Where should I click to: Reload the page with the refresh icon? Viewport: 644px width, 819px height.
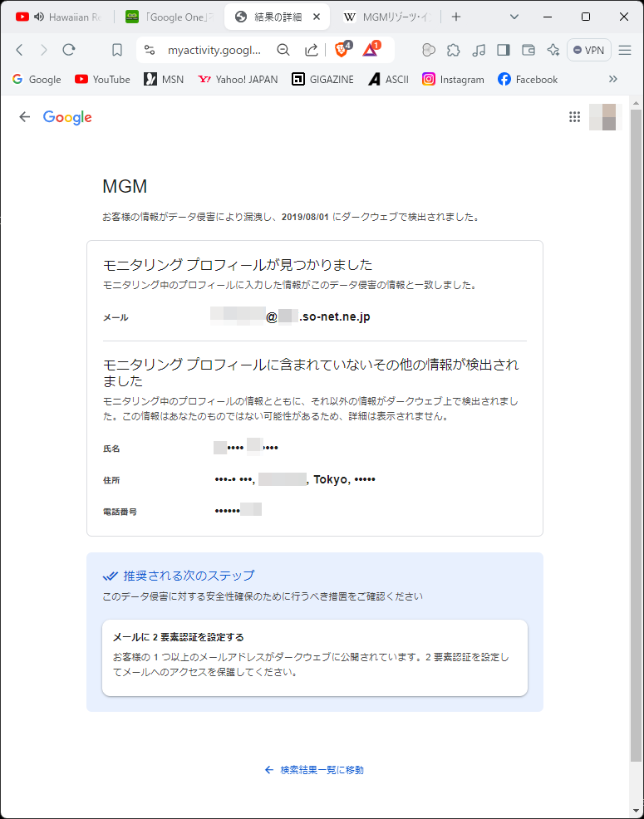tap(68, 50)
